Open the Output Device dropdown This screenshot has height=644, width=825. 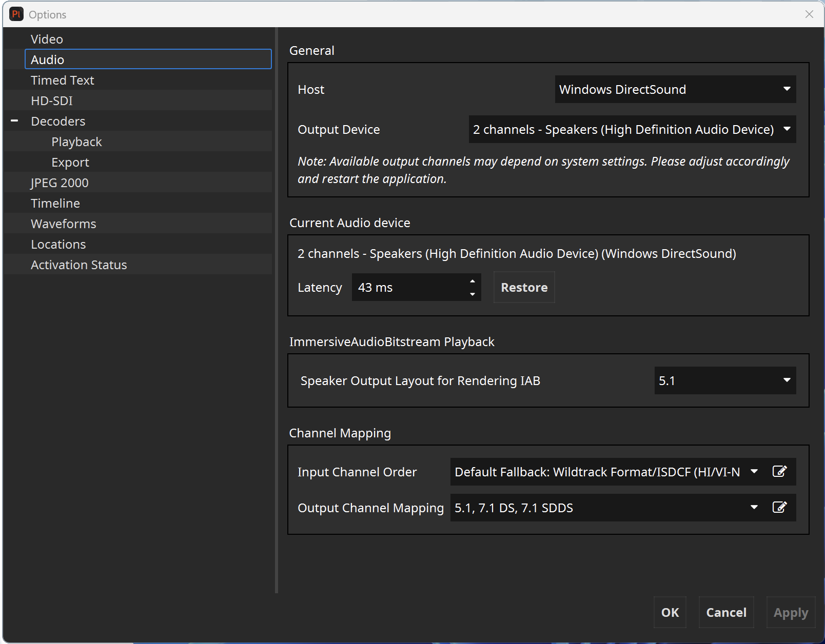tap(632, 129)
